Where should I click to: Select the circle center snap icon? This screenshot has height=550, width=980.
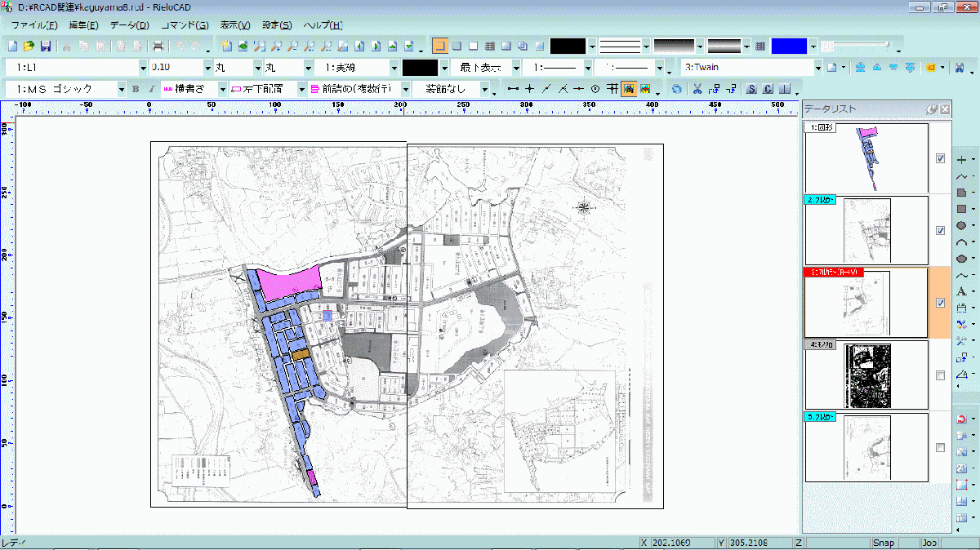(595, 89)
